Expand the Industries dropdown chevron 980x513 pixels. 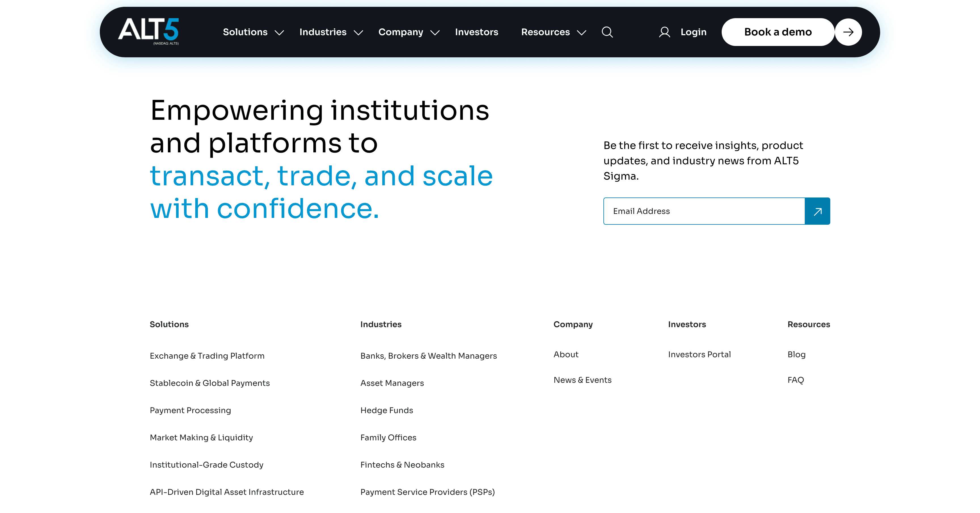tap(358, 33)
